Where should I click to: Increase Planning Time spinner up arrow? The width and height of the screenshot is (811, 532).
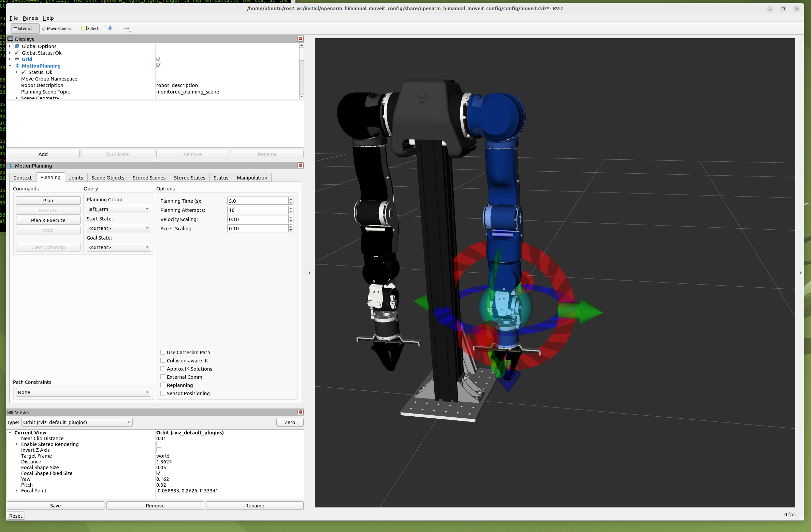[291, 199]
